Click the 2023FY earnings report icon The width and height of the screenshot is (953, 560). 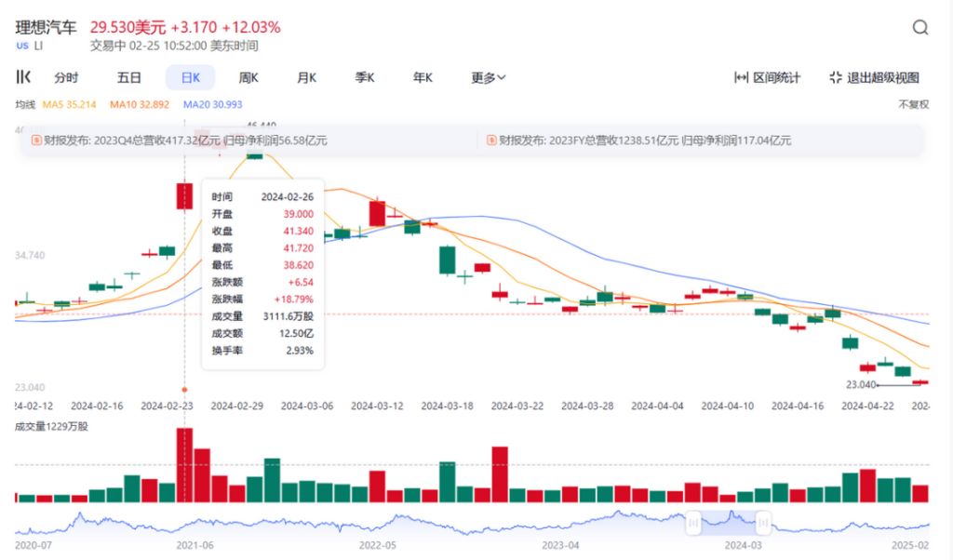pos(490,140)
